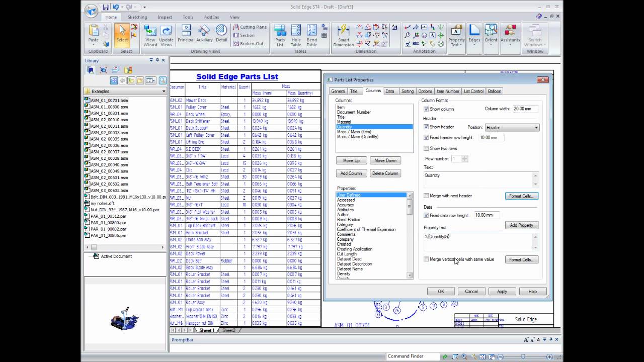The image size is (644, 362).
Task: Click the search icon in Library toolbar
Action: pyautogui.click(x=163, y=80)
